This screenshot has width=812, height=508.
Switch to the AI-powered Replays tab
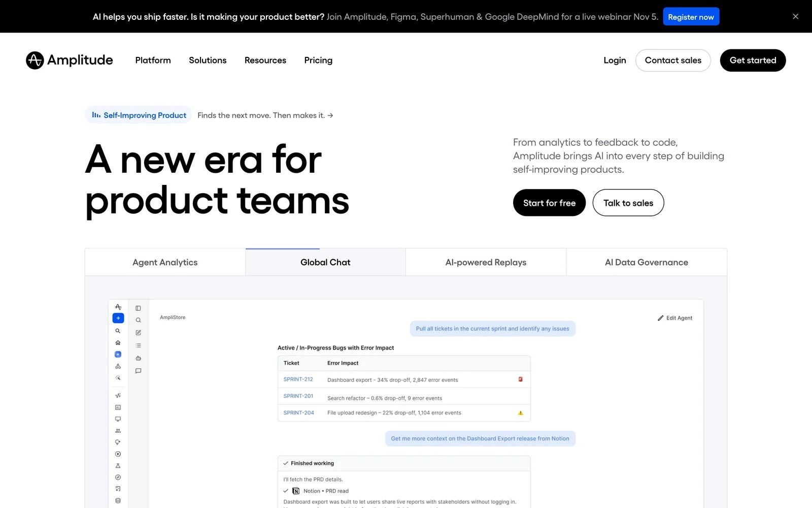pos(486,262)
